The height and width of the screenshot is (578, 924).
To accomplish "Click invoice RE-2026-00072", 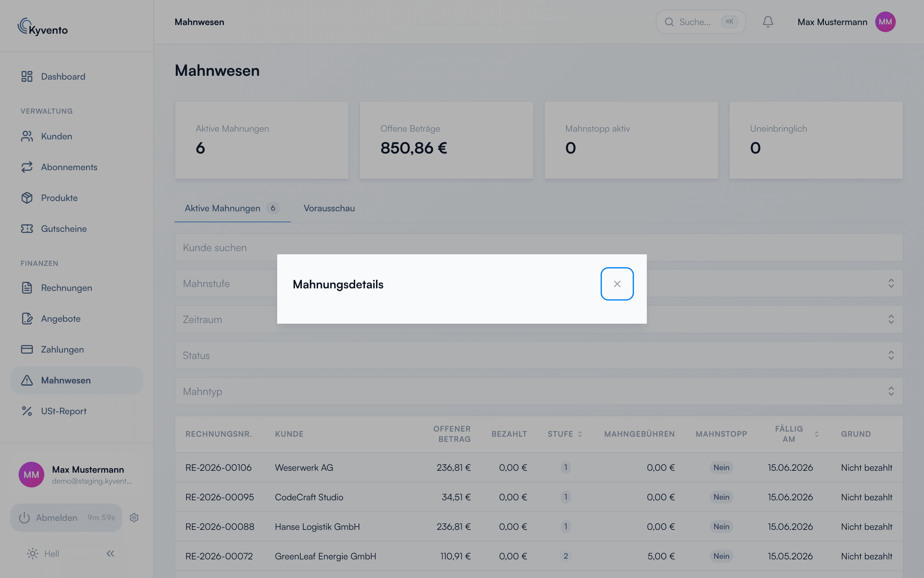I will (219, 556).
